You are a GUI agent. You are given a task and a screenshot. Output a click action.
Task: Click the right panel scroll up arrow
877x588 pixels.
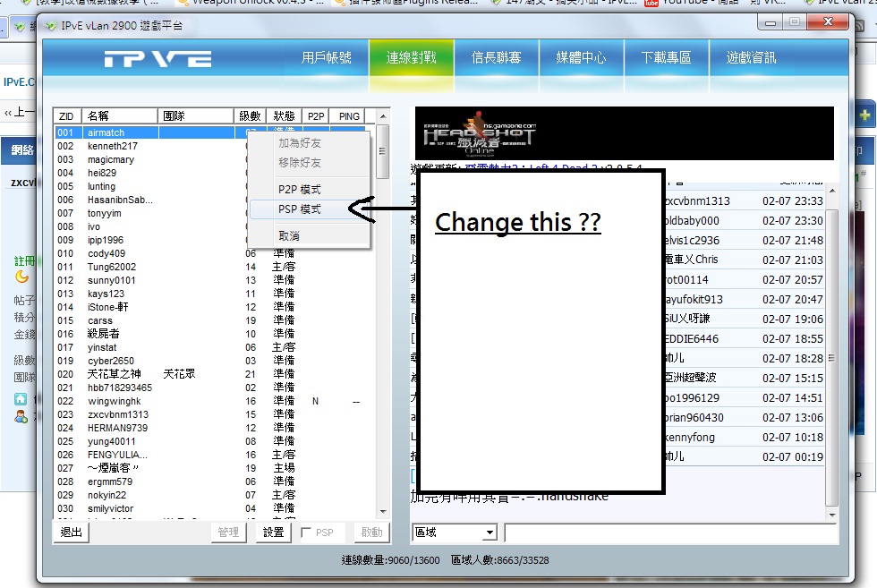(x=832, y=191)
